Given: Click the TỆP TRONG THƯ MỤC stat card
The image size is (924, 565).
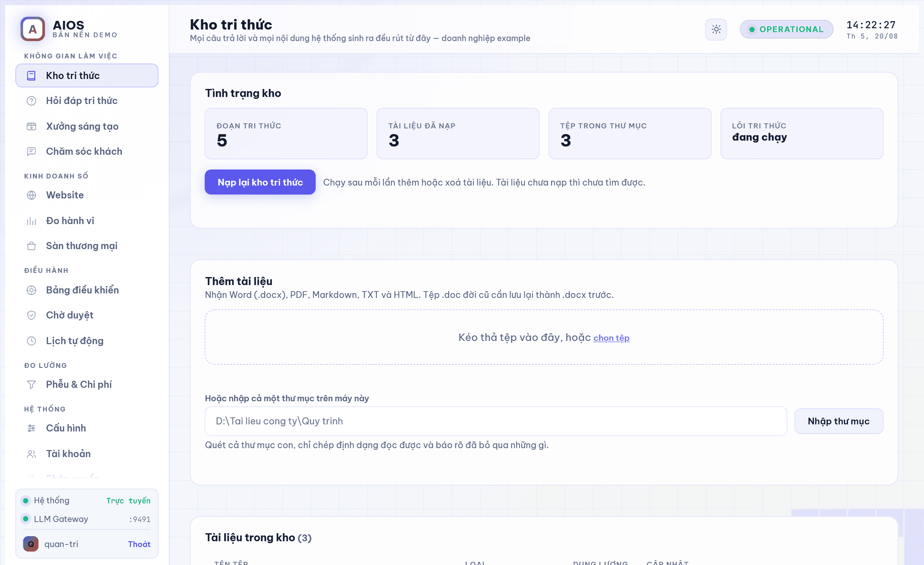Looking at the screenshot, I should point(630,134).
